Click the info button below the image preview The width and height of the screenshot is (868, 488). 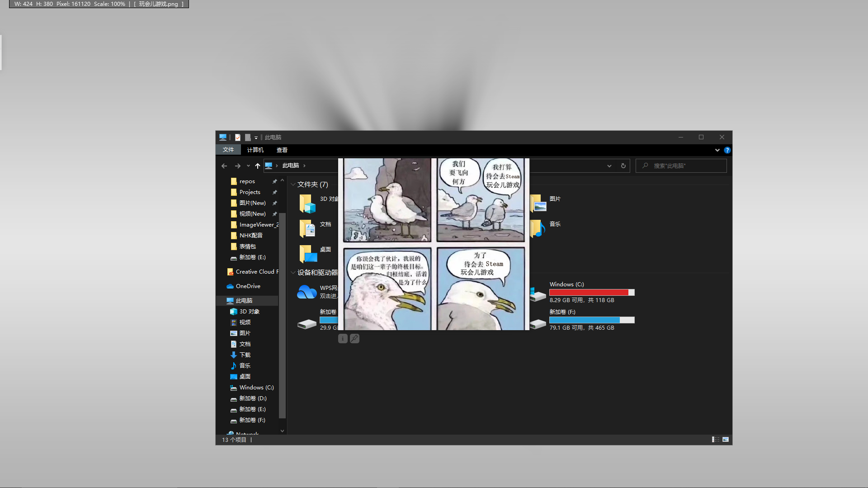(x=343, y=338)
